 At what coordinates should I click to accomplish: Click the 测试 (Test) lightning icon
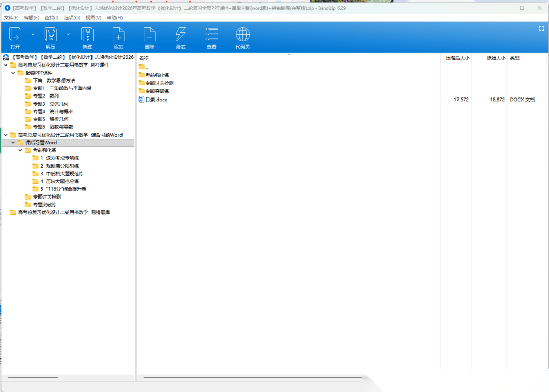(180, 35)
